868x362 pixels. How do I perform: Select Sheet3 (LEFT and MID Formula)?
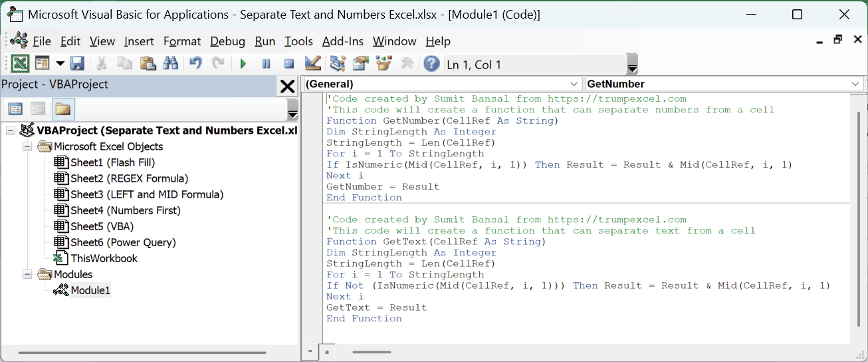(147, 194)
